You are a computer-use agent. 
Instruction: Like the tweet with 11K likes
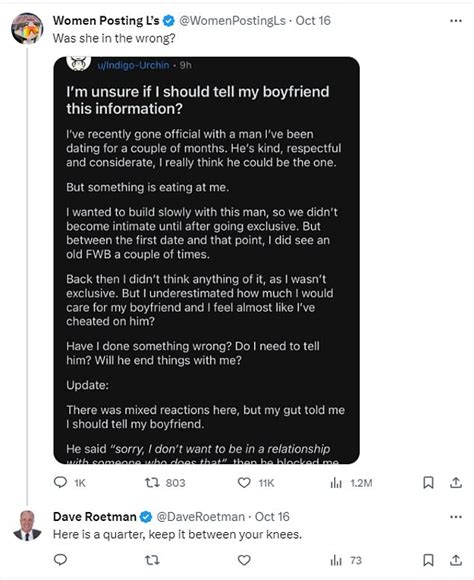255,483
